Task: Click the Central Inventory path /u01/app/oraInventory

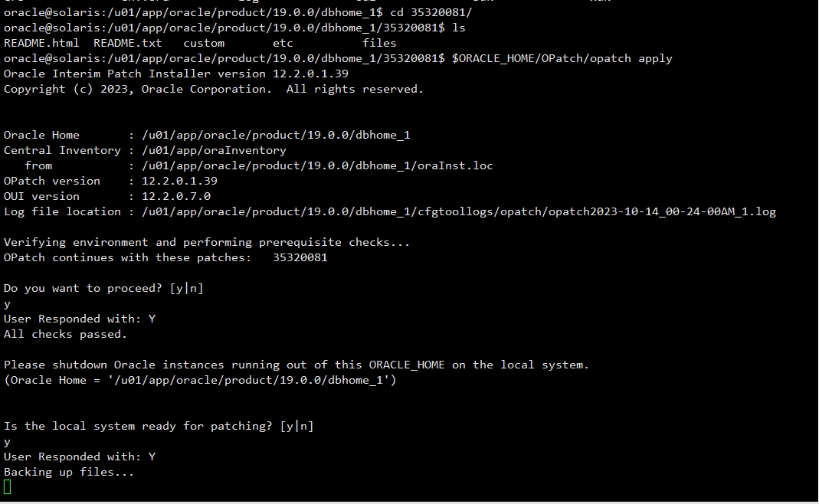Action: click(x=214, y=150)
